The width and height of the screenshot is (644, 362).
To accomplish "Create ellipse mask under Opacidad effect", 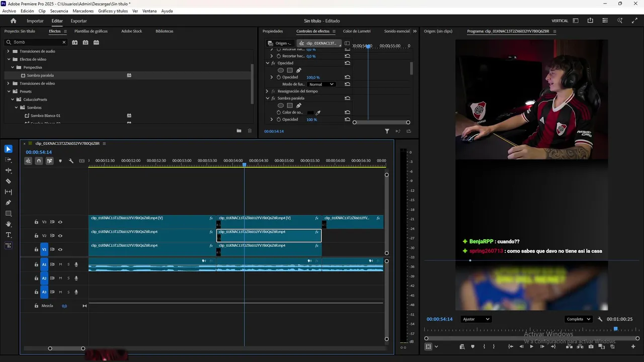I will (281, 70).
